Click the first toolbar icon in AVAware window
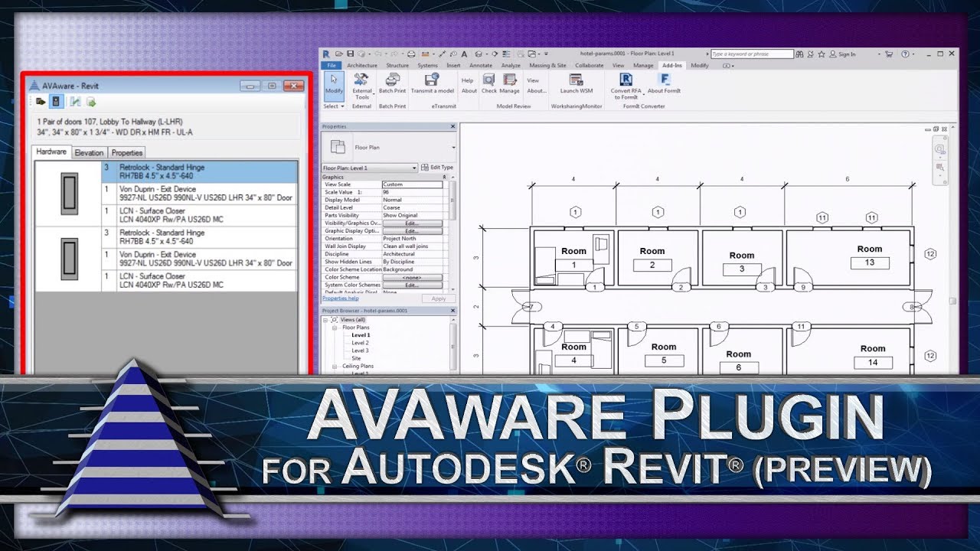980x551 pixels. click(41, 102)
